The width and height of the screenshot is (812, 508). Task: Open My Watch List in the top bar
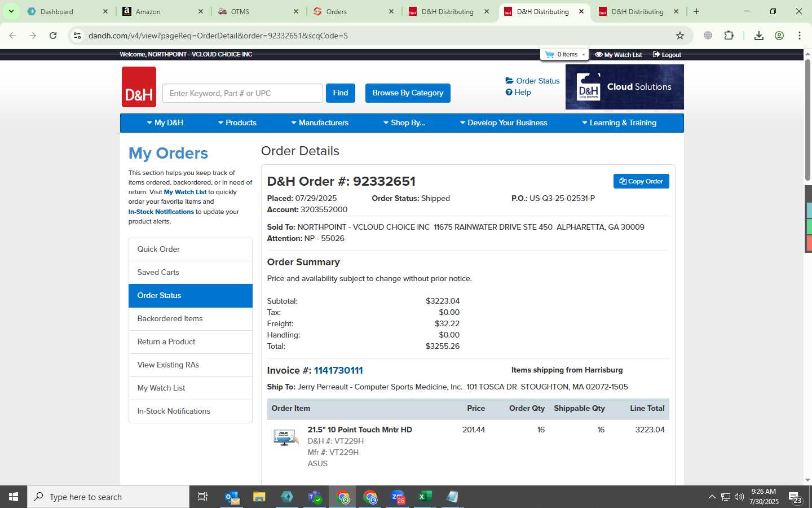[x=619, y=55]
